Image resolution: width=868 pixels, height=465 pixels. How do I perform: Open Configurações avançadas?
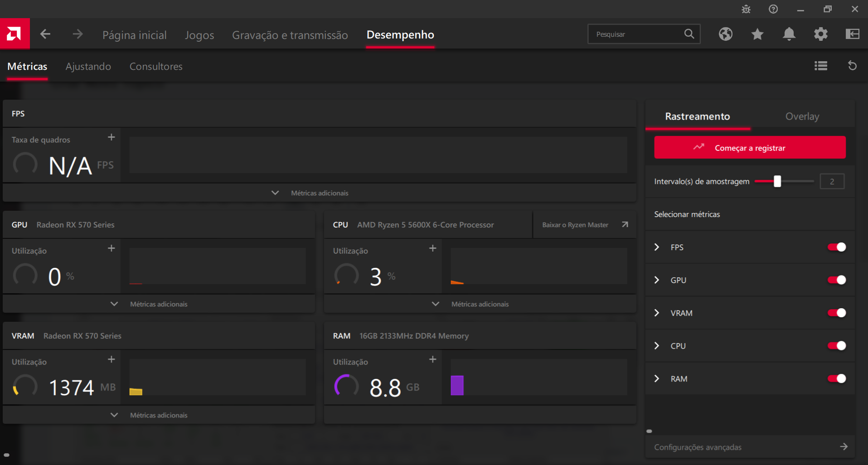[750, 447]
